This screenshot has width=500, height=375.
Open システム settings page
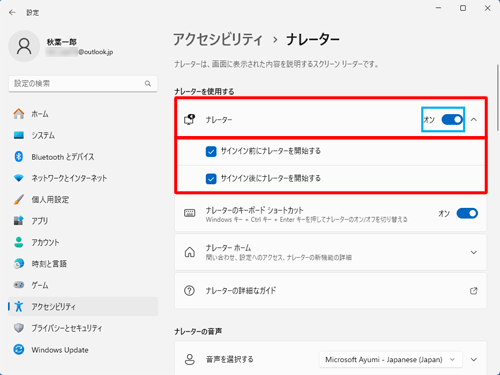83,135
